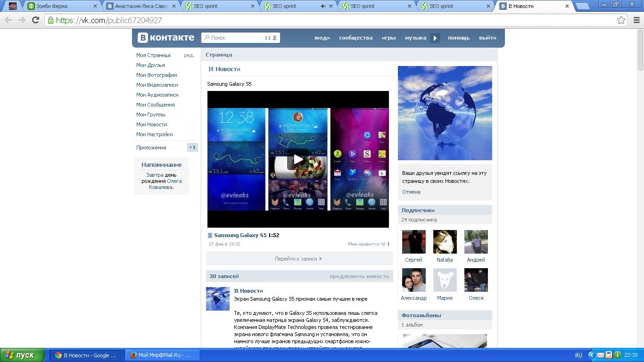The image size is (644, 362).
Task: Switch to the Зомби Ферма tab
Action: coord(62,6)
